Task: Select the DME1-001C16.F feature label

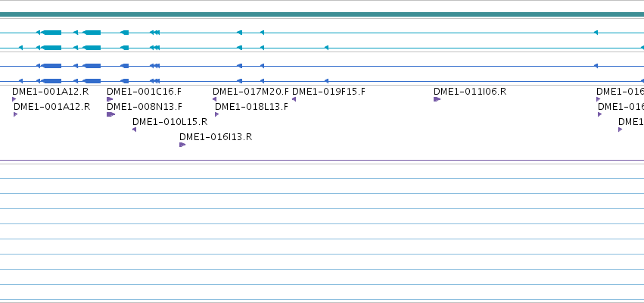Action: [144, 91]
